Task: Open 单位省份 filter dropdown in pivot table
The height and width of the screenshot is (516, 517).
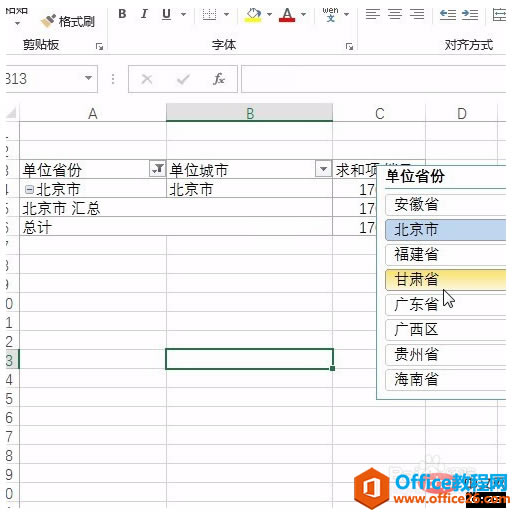Action: pos(157,169)
